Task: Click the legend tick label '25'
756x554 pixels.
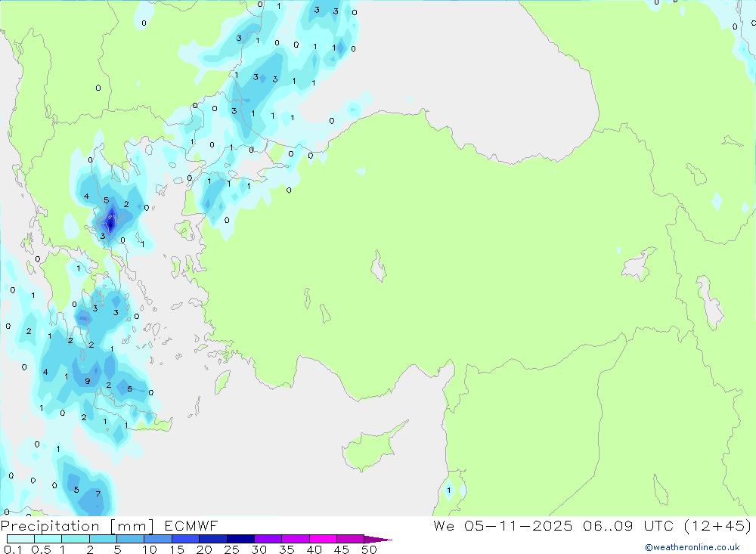Action: coord(232,549)
